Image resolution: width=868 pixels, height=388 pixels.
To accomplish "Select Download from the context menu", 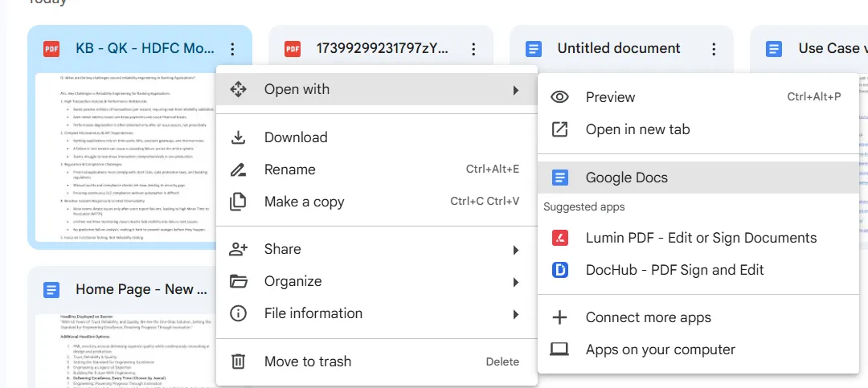I will click(x=376, y=137).
